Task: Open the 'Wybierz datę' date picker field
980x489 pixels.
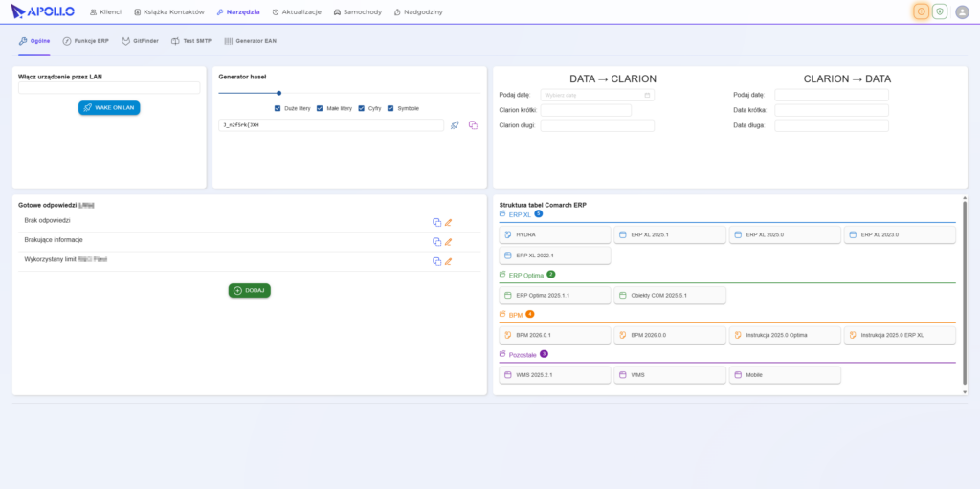Action: [597, 95]
